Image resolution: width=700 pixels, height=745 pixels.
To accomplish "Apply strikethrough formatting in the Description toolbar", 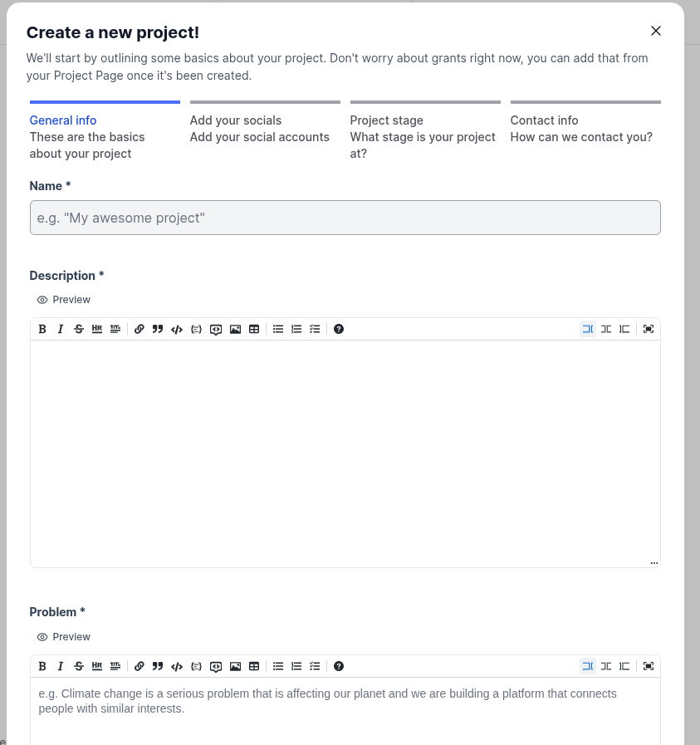I will pyautogui.click(x=79, y=329).
